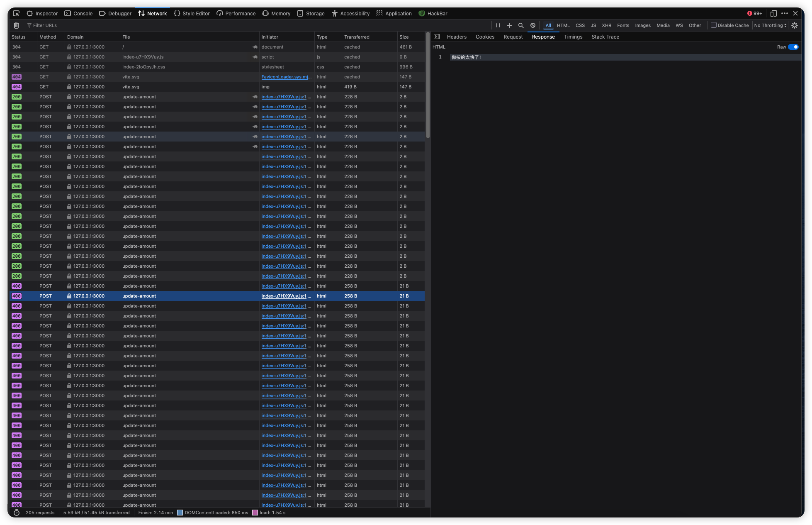
Task: Open the three-dots customize DevTools menu
Action: 785,13
